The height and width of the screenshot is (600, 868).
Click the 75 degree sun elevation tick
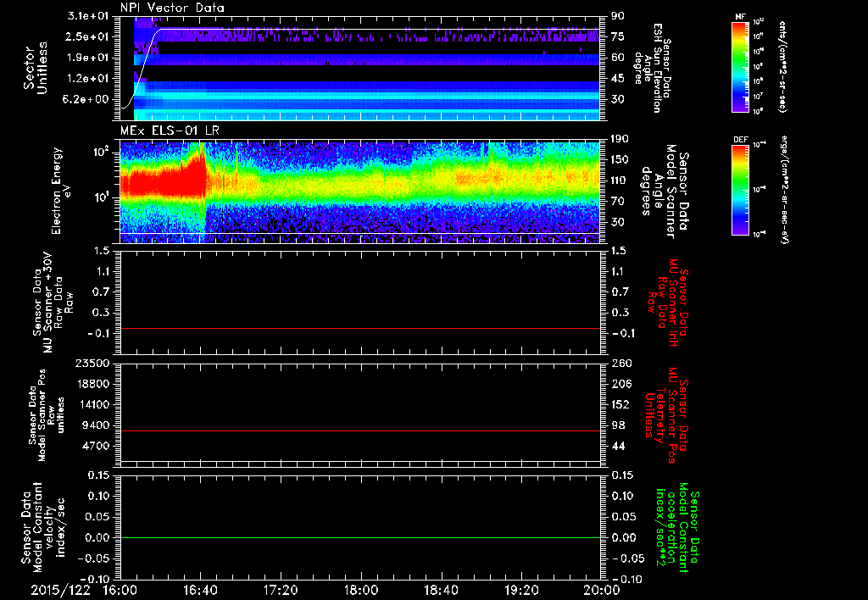click(x=618, y=36)
